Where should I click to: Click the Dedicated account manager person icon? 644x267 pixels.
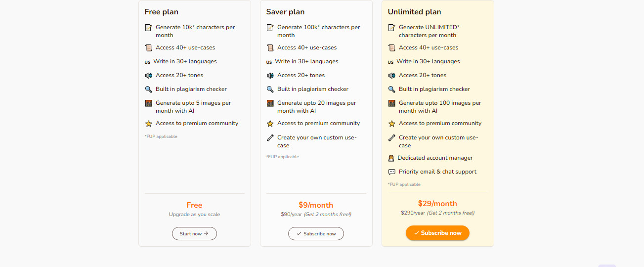[x=391, y=158]
